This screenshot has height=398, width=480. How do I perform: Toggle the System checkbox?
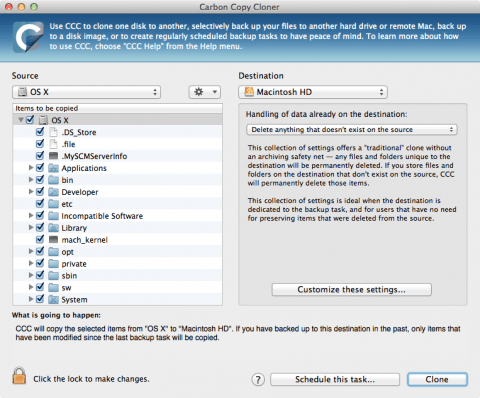tap(40, 299)
